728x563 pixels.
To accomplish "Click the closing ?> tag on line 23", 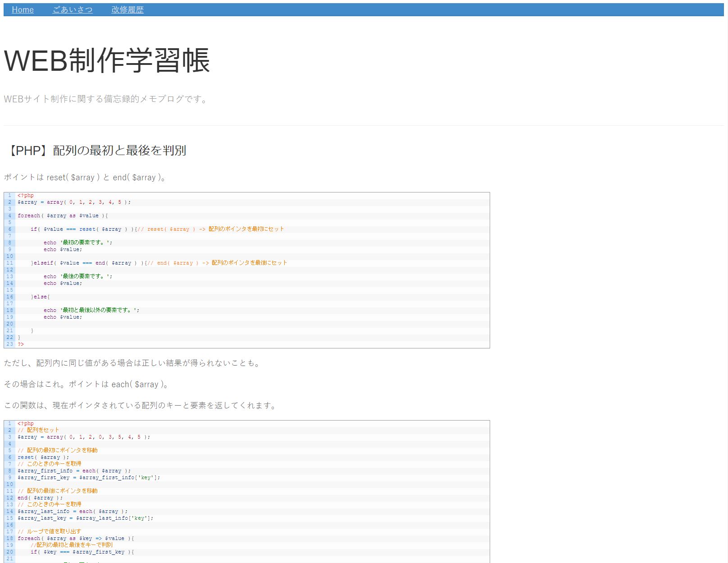I will point(21,344).
